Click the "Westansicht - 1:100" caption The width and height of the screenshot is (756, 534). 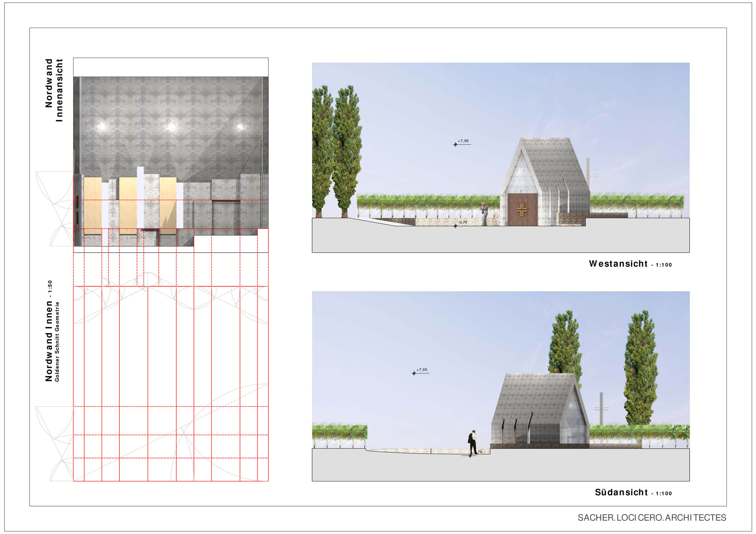630,264
